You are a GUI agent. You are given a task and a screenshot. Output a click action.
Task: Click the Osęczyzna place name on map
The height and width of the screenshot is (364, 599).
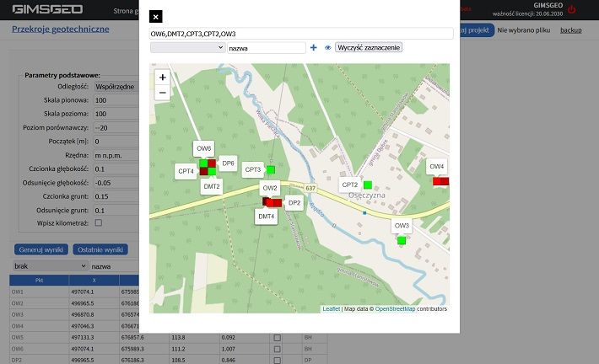click(x=367, y=195)
